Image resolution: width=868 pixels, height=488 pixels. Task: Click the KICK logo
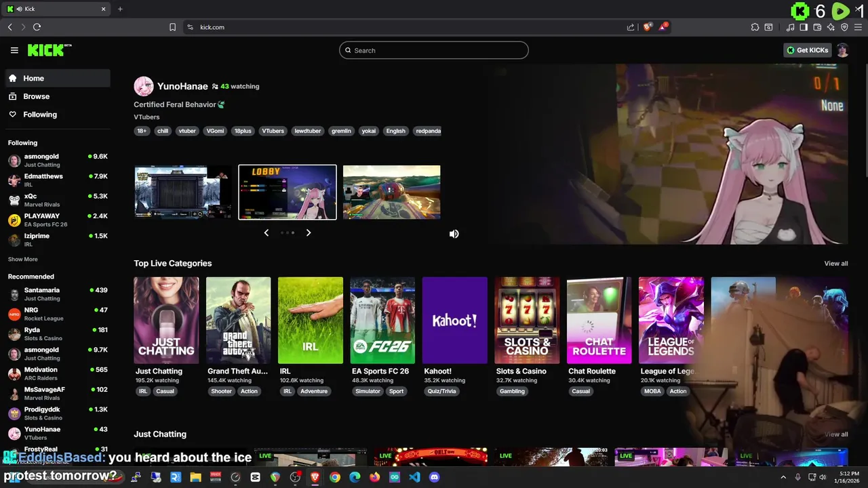coord(49,50)
